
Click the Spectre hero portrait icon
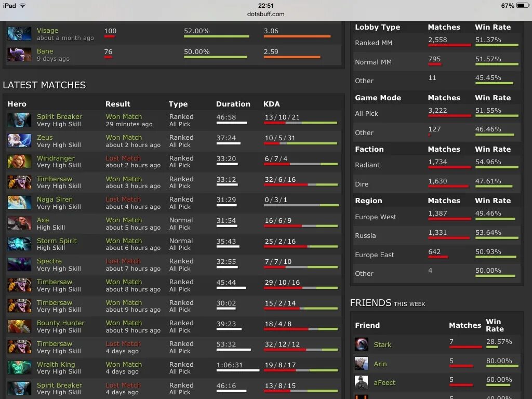coord(19,264)
